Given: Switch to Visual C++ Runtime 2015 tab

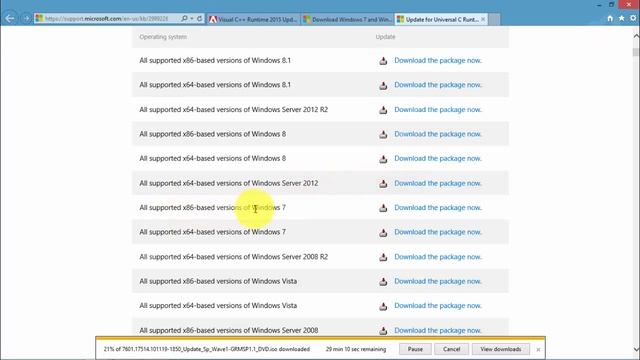Looking at the screenshot, I should [253, 19].
